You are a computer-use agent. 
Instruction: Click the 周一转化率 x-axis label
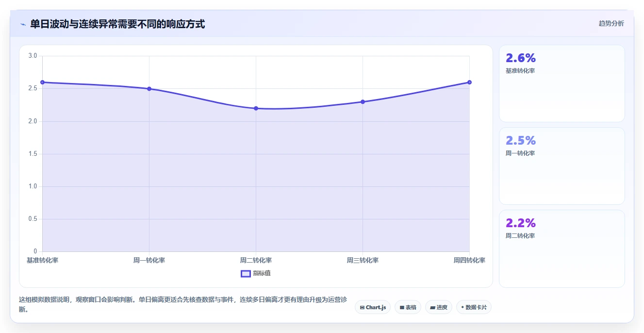(x=149, y=260)
